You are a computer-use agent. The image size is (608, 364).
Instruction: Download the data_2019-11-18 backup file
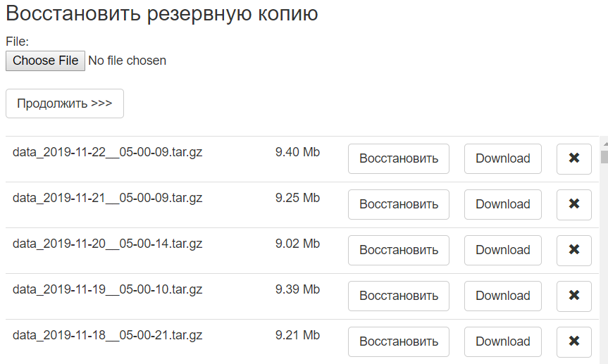(x=502, y=341)
